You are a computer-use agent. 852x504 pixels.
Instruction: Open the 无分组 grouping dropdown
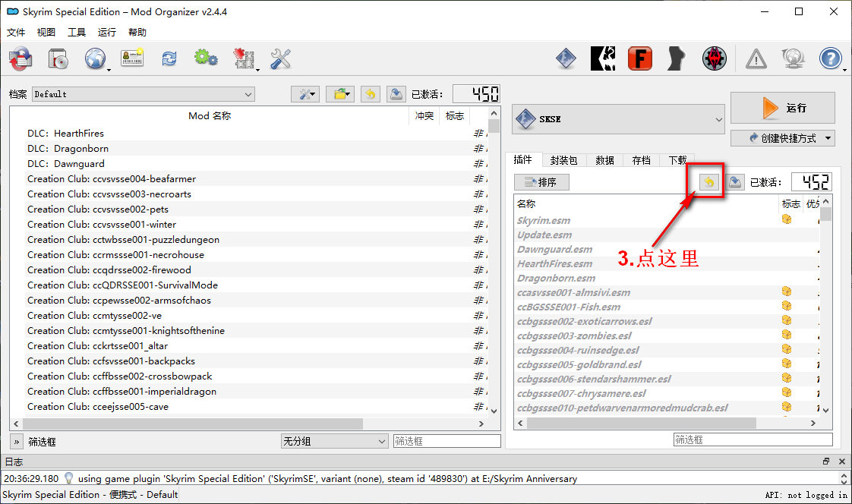334,441
